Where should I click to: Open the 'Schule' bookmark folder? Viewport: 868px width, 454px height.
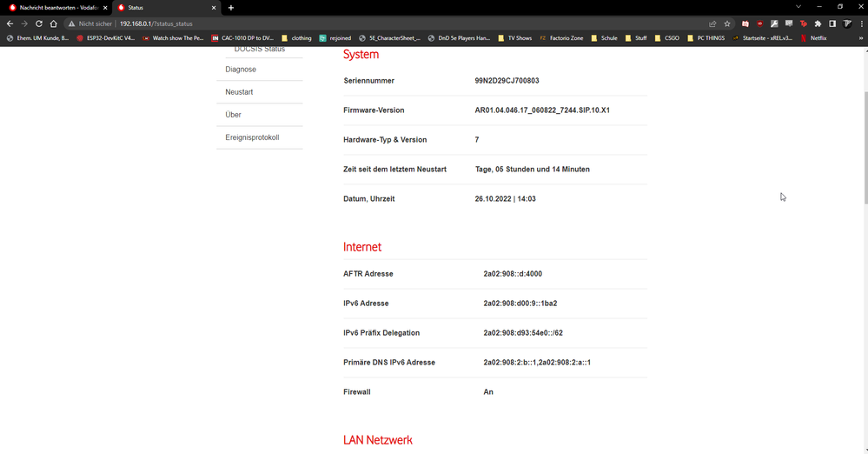pyautogui.click(x=604, y=38)
